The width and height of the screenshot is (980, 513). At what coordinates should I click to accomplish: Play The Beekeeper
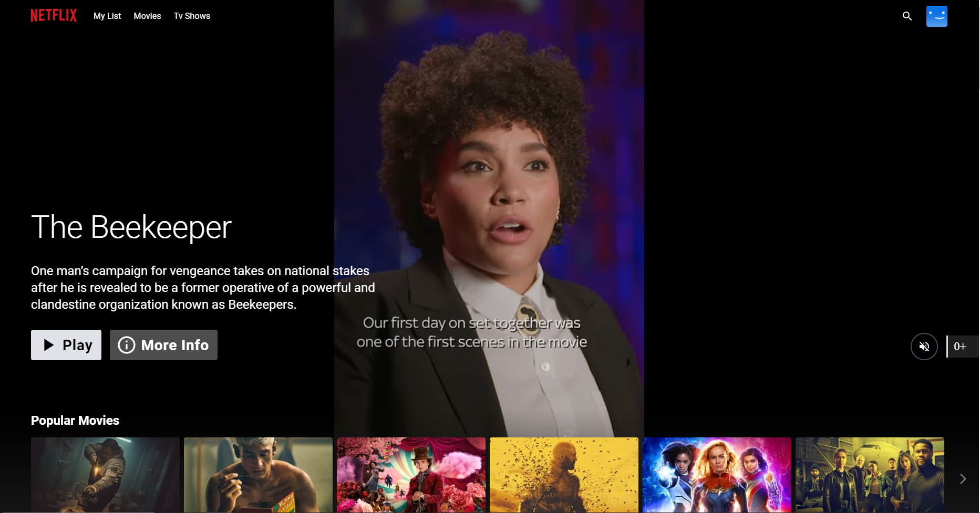(x=66, y=345)
